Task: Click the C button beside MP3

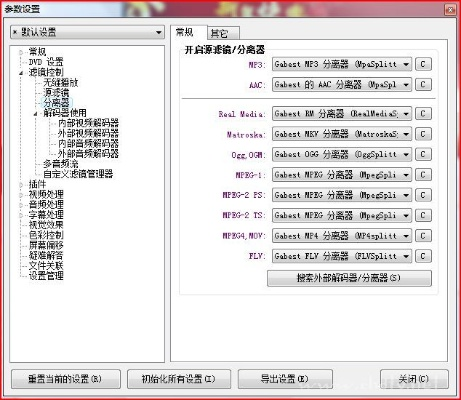Action: (423, 64)
